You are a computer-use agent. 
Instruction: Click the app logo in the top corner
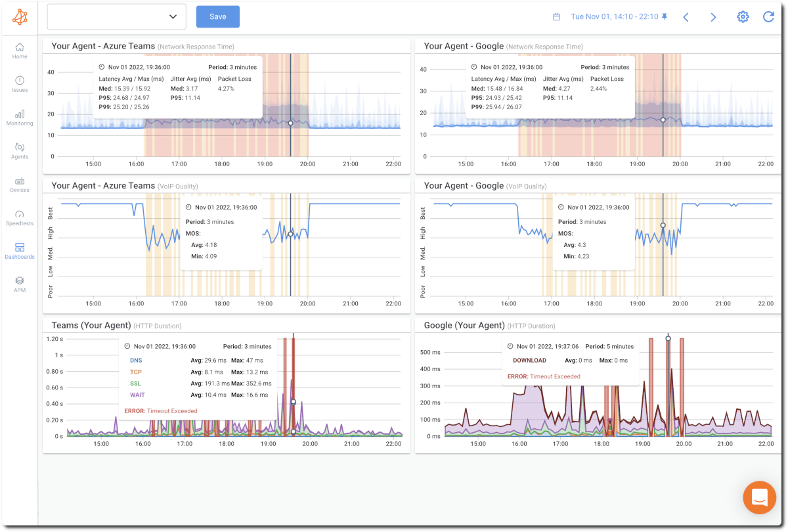(x=18, y=16)
